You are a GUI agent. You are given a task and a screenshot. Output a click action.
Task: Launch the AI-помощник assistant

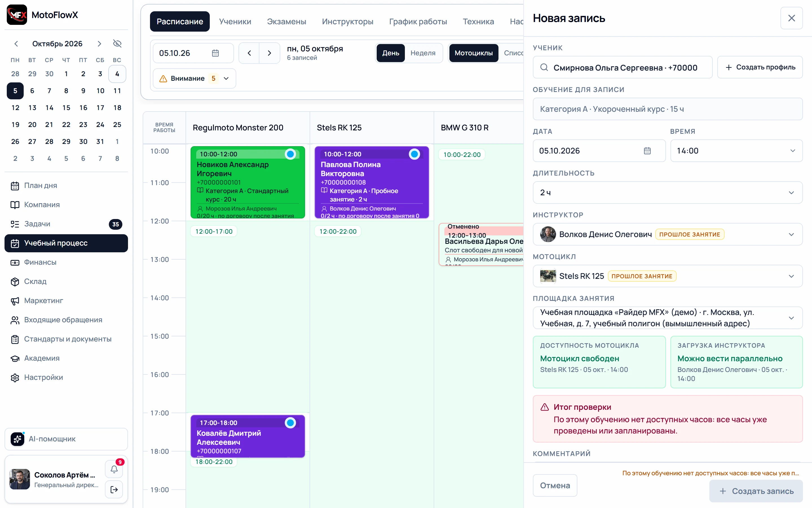click(x=66, y=439)
